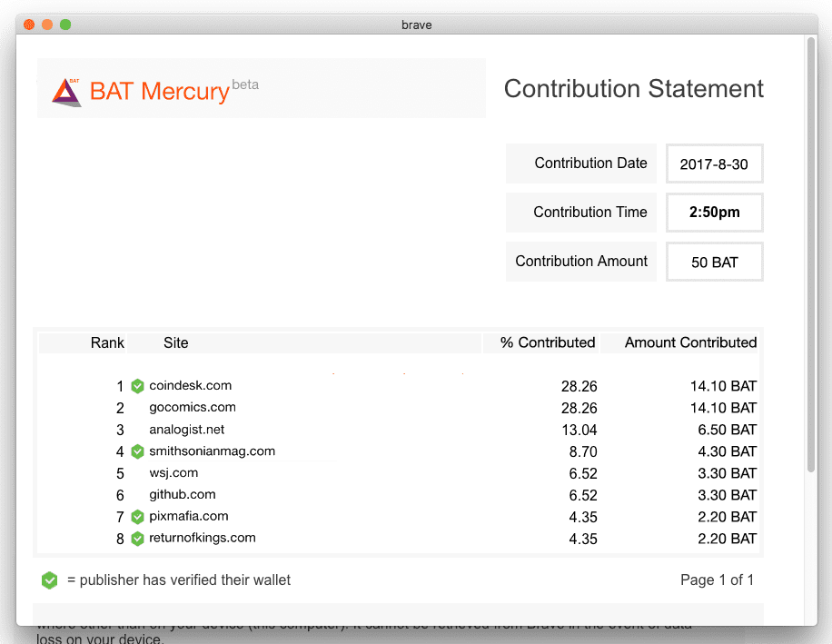Minimize the brave window

pos(47,25)
